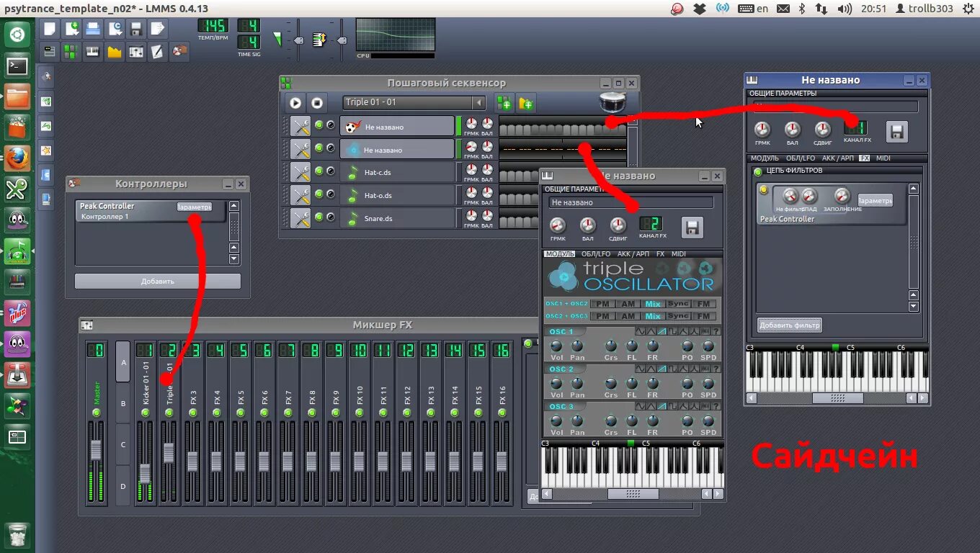Switch to ОБЛ/LFO tab in Triple Oscillator window
The width and height of the screenshot is (980, 553).
(x=595, y=254)
